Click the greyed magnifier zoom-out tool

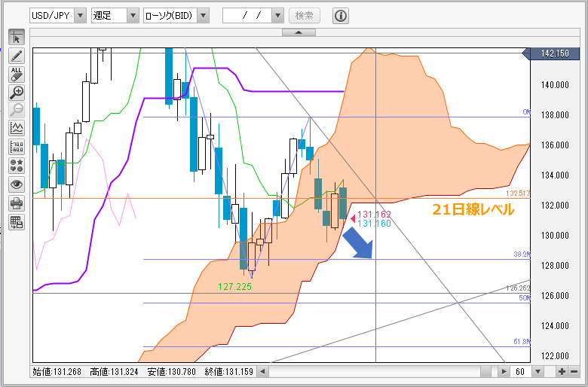tap(17, 110)
